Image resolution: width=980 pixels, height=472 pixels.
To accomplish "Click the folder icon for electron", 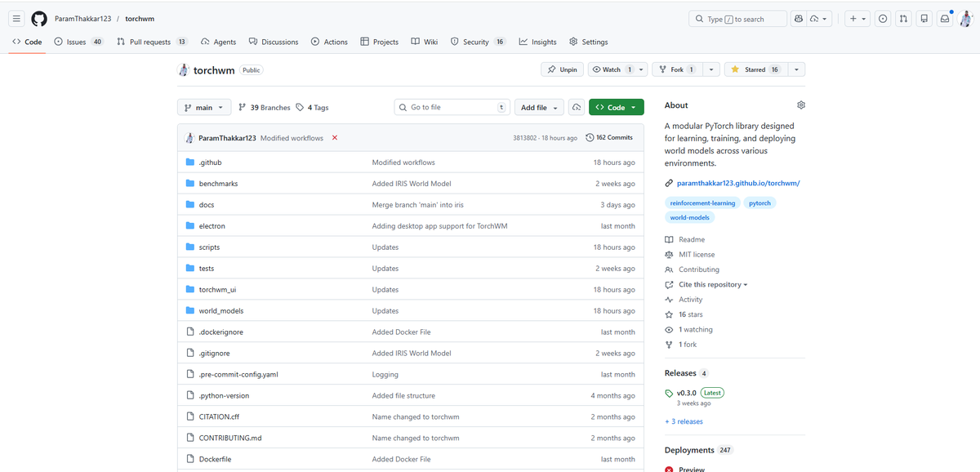I will pyautogui.click(x=190, y=226).
